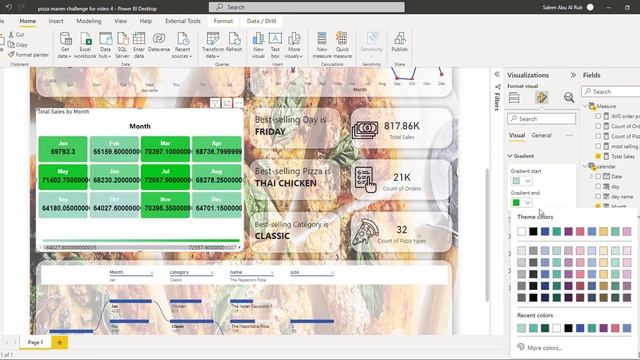This screenshot has height=360, width=640.
Task: Select the Jan tile in Month visual
Action: click(63, 149)
